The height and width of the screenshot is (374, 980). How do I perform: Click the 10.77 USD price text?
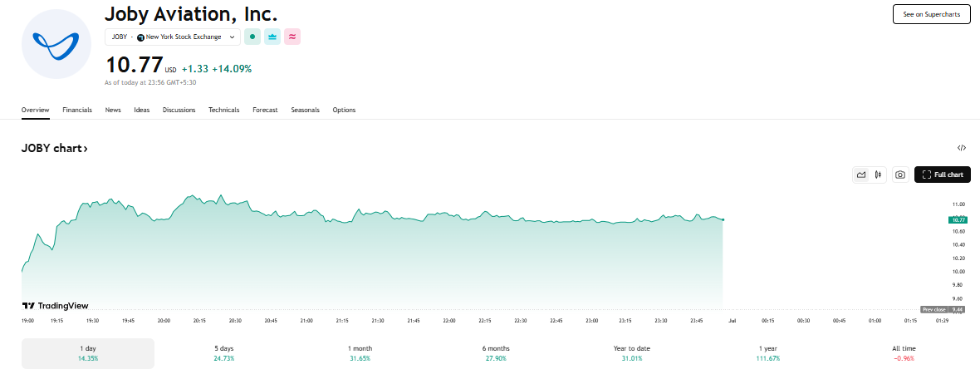tap(140, 66)
